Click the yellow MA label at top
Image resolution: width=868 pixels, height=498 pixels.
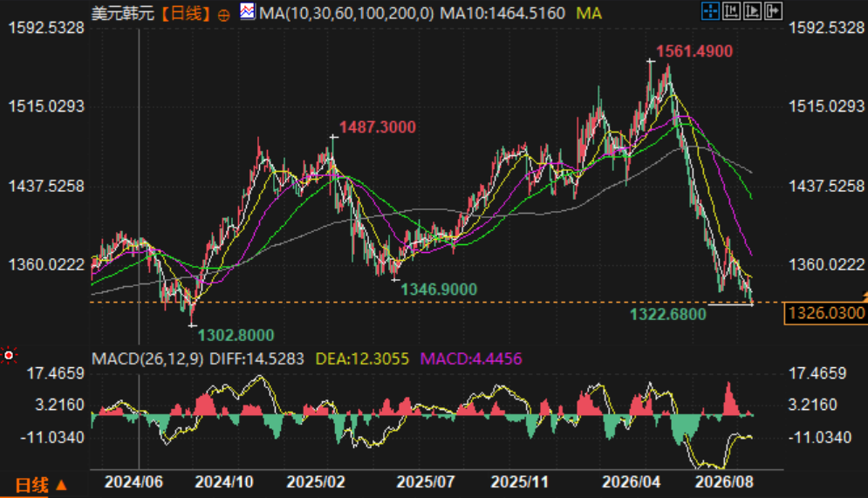tap(589, 13)
